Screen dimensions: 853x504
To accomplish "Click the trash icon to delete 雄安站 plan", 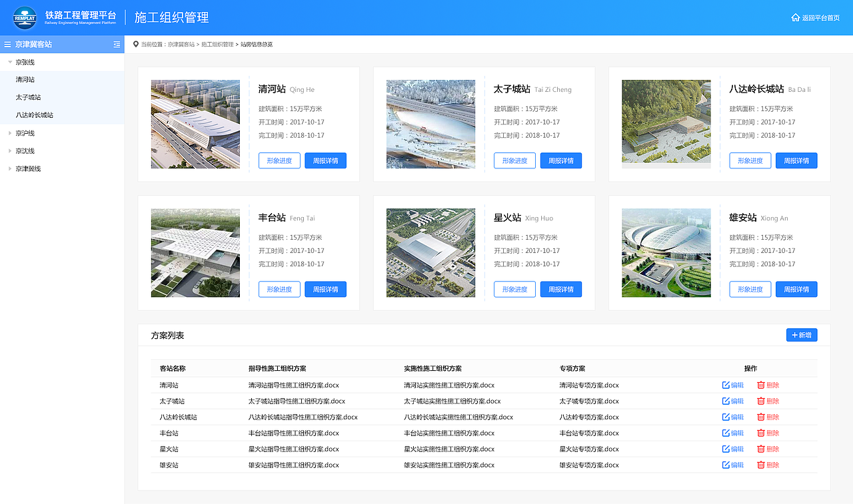I will click(760, 465).
